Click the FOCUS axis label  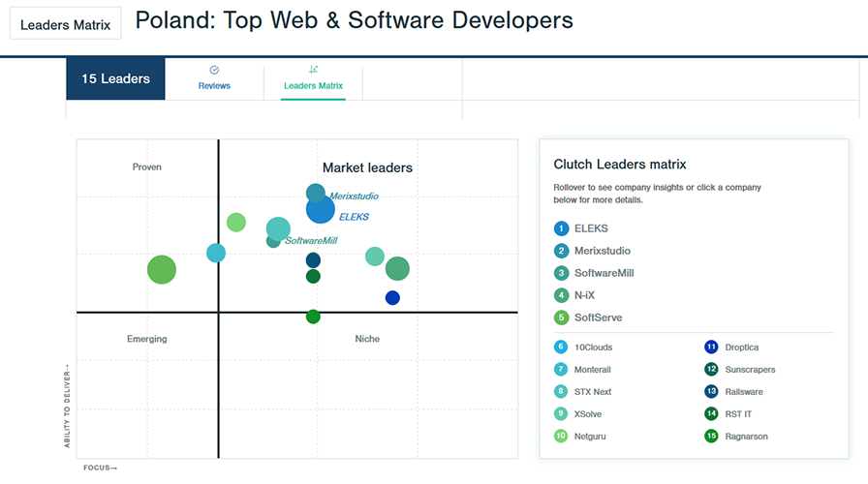tap(100, 468)
